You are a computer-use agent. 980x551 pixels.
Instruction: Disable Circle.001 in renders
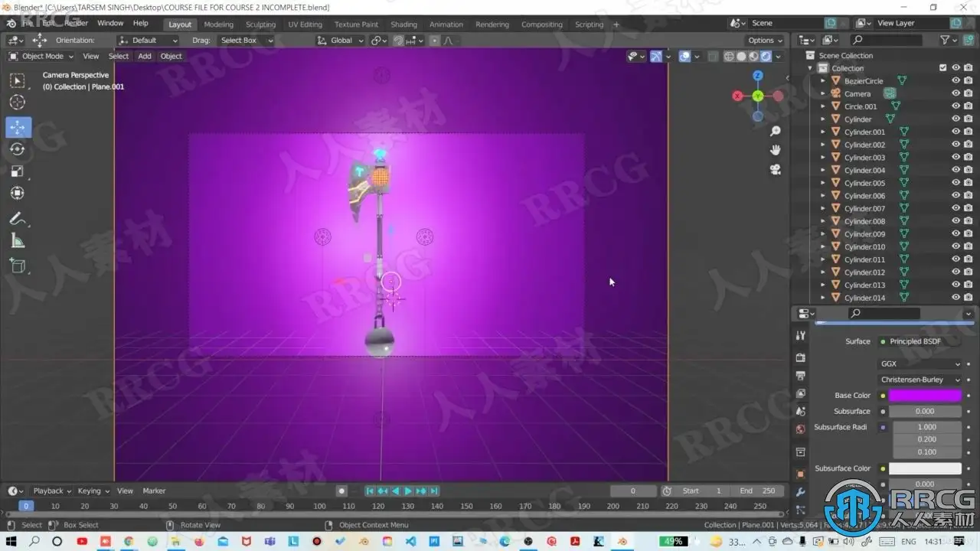click(x=968, y=106)
